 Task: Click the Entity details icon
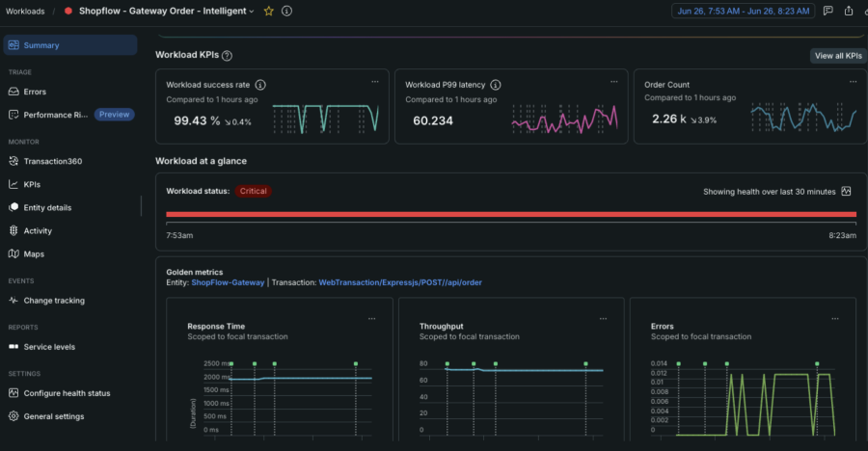14,207
